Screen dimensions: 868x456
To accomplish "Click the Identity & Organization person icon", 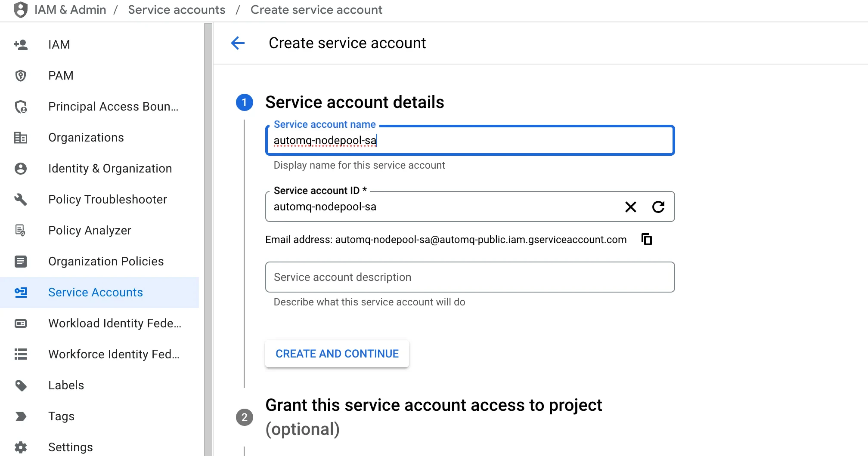I will point(21,168).
